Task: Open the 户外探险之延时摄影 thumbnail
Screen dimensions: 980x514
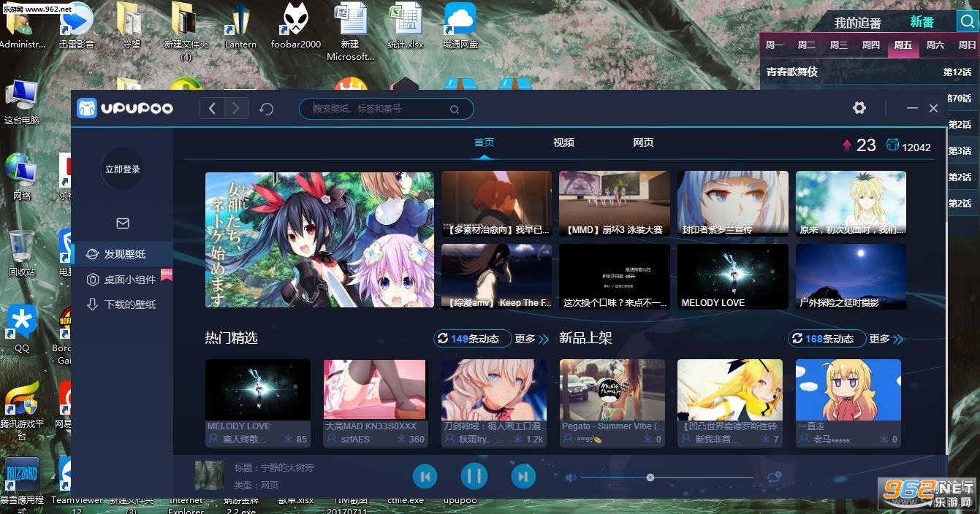Action: [x=851, y=276]
